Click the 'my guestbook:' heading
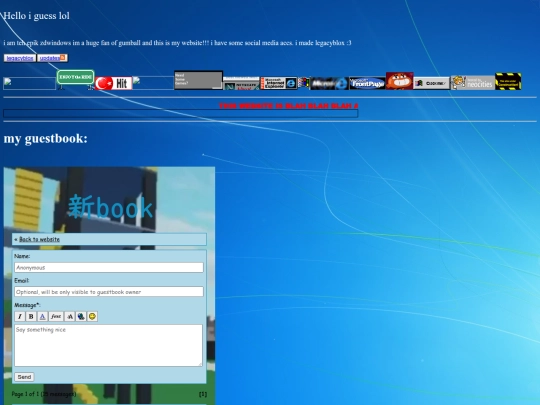Image resolution: width=540 pixels, height=405 pixels. pyautogui.click(x=45, y=138)
